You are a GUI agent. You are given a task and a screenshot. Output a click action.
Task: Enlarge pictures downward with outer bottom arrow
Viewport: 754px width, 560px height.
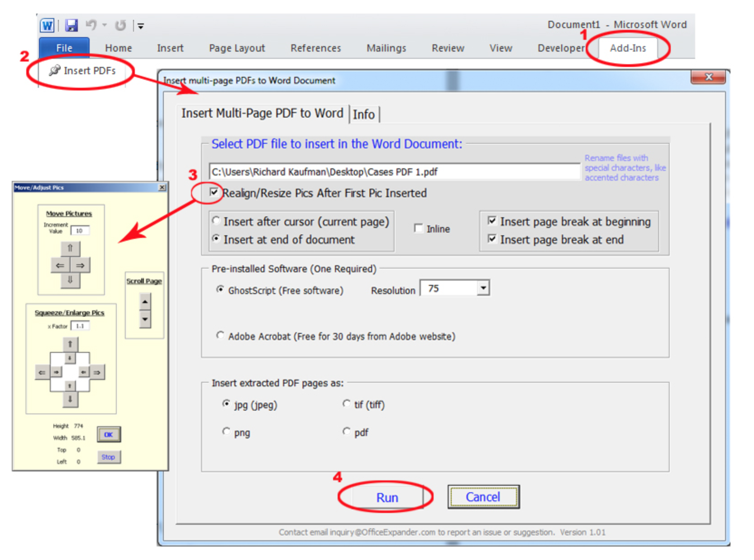[x=70, y=399]
